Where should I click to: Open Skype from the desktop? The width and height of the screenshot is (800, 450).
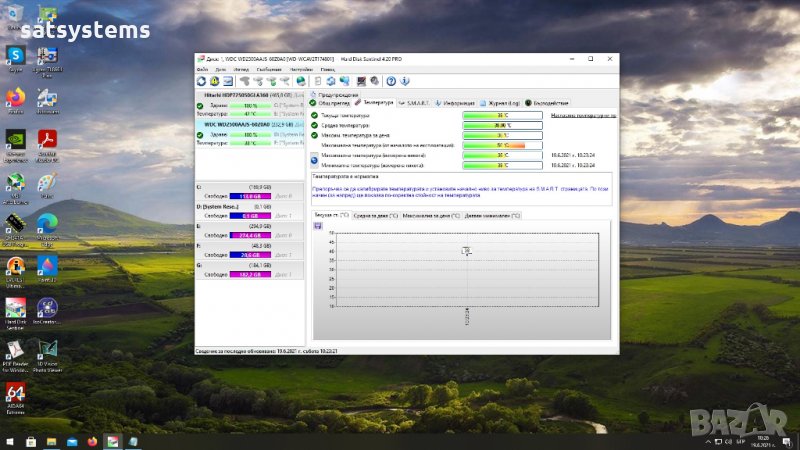(x=16, y=57)
